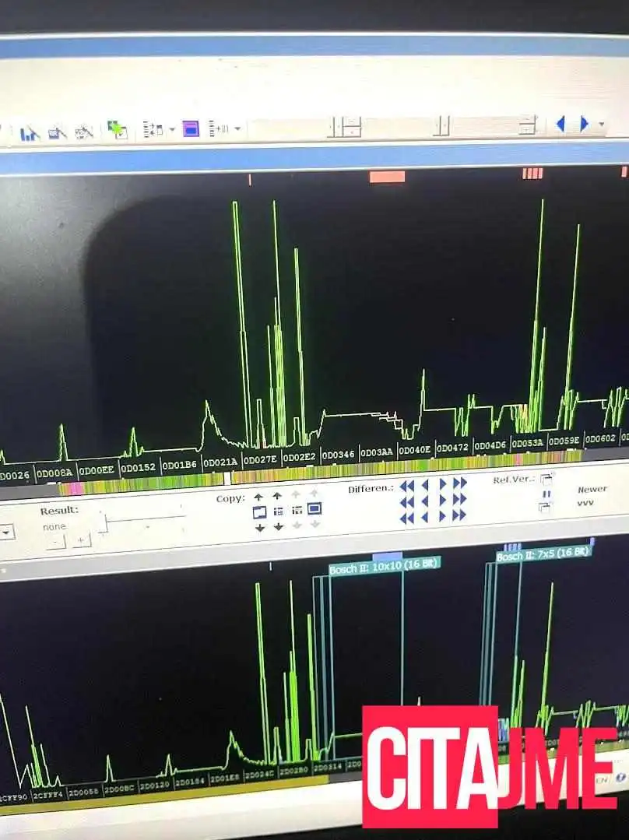This screenshot has height=840, width=629.
Task: Click double-right arrow in first Differen. row
Action: [x=460, y=483]
